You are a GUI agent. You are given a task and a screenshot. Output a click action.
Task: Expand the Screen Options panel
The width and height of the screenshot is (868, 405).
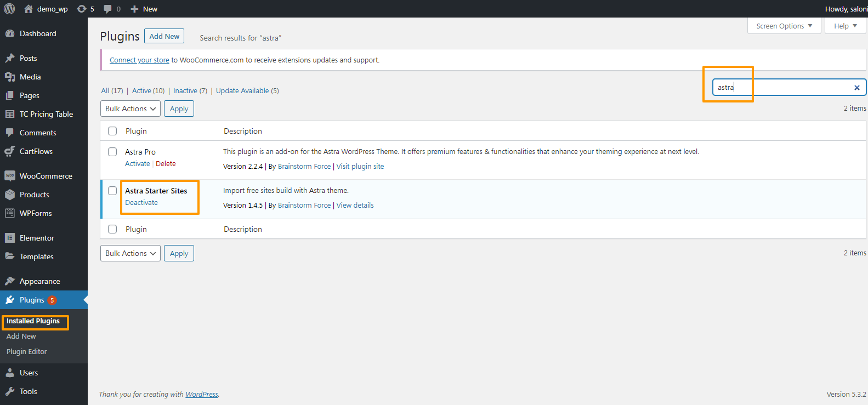784,26
